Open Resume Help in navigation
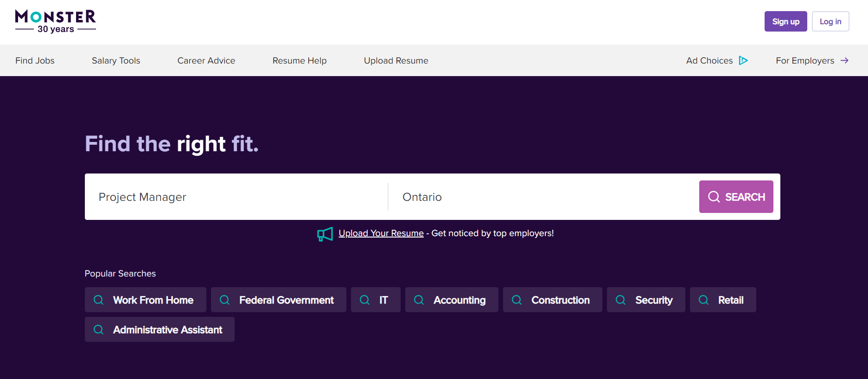Image resolution: width=868 pixels, height=379 pixels. (300, 60)
